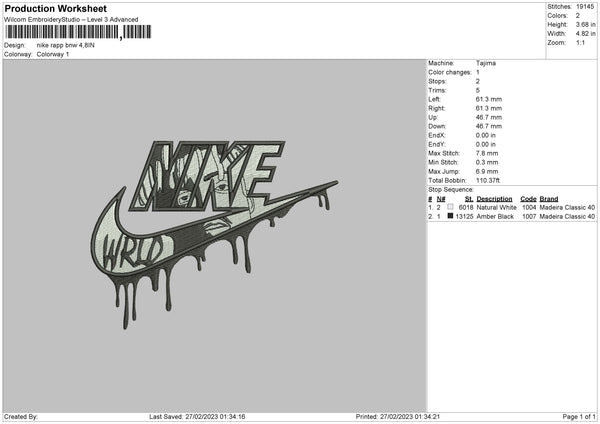Image resolution: width=600 pixels, height=424 pixels.
Task: Click the 'Right:' measurement label
Action: [436, 108]
